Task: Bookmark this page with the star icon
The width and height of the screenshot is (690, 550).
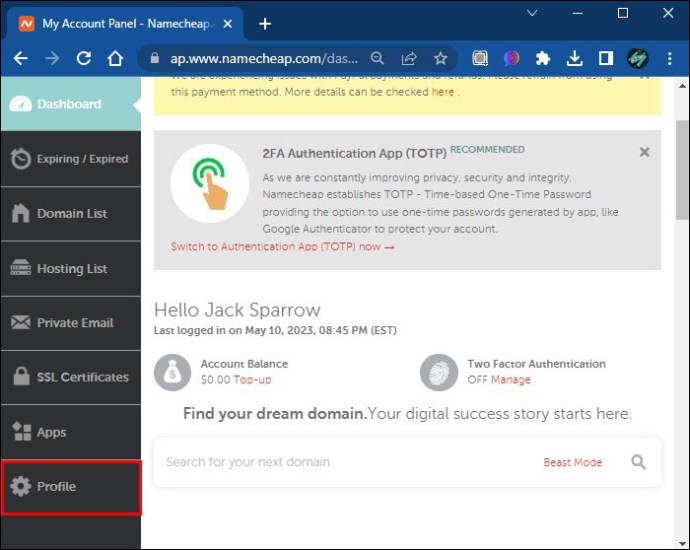Action: [440, 58]
